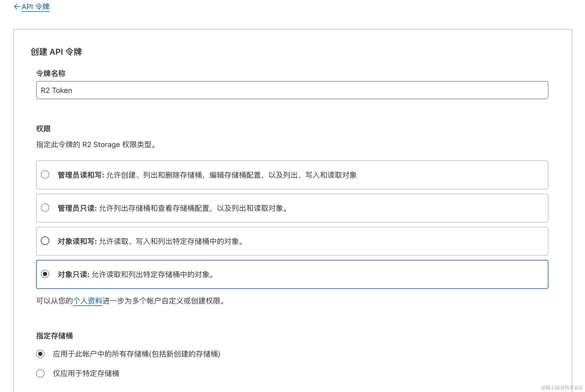The image size is (585, 392).
Task: Click the 对象只读 description text
Action: point(153,275)
